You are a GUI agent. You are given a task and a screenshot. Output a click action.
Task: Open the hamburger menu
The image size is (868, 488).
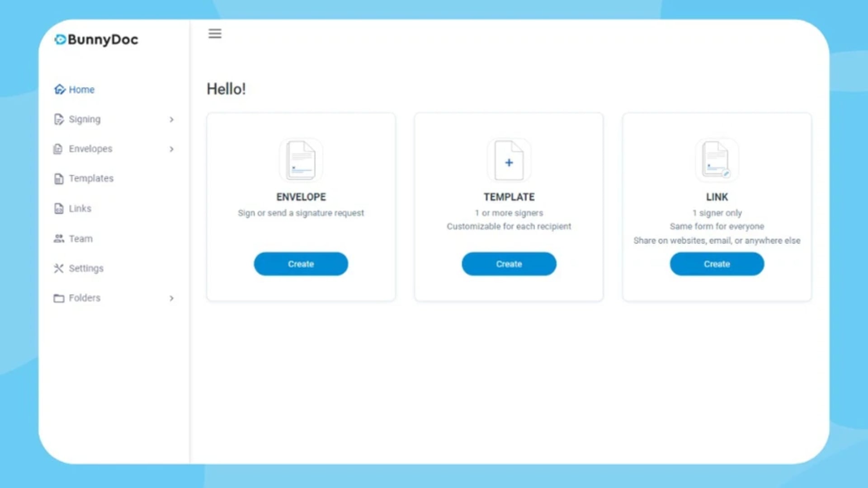coord(215,33)
